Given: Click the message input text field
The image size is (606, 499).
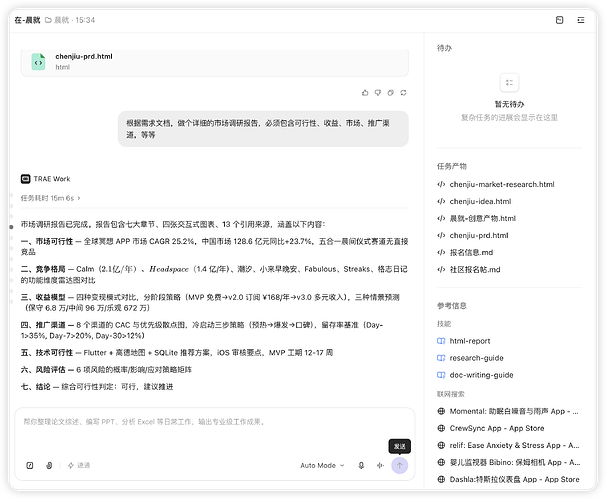Looking at the screenshot, I should coord(214,431).
